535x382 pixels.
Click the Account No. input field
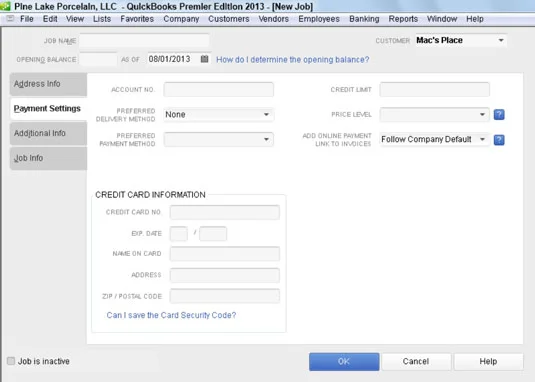(x=218, y=90)
